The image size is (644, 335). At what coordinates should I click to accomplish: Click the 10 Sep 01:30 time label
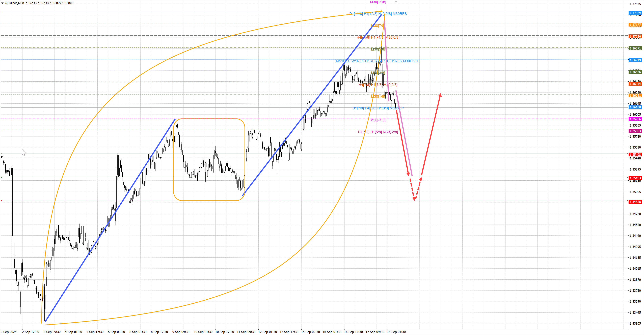point(203,332)
